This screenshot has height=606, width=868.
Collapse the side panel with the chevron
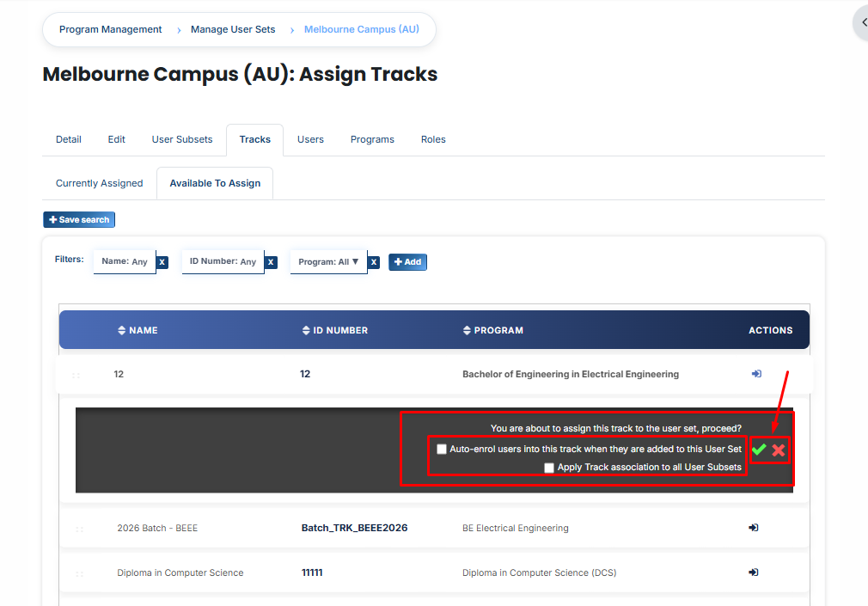click(864, 22)
